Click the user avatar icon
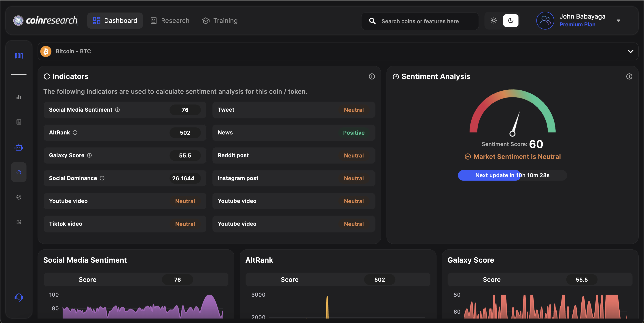Image resolution: width=644 pixels, height=323 pixels. click(545, 21)
